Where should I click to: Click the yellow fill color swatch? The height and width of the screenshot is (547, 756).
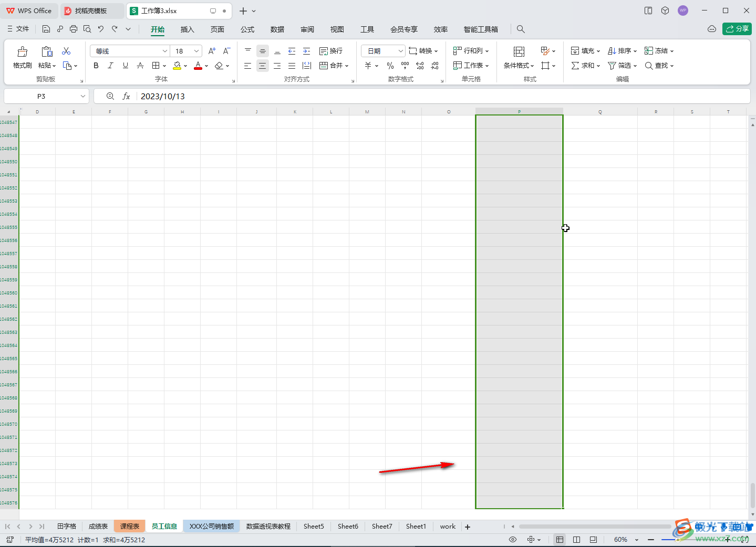(177, 66)
